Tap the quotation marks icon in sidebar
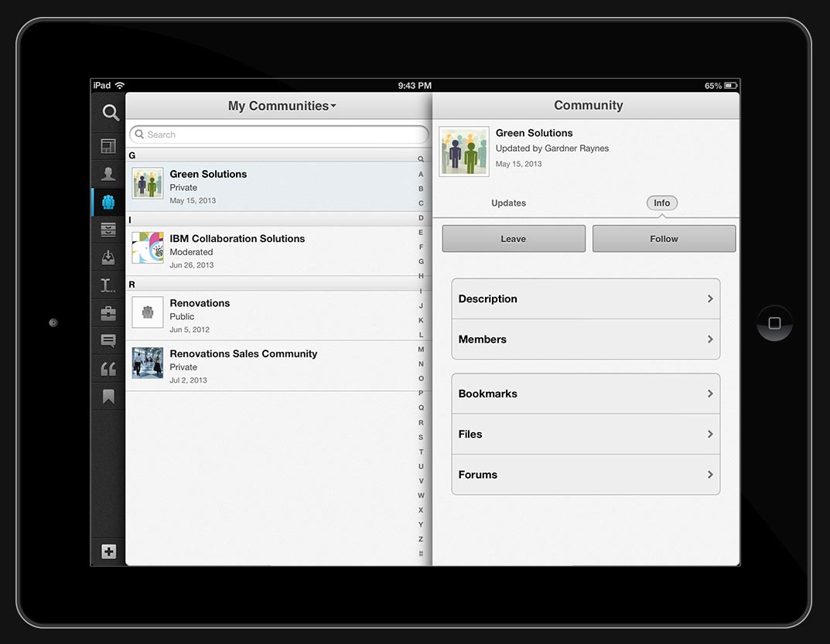 108,369
